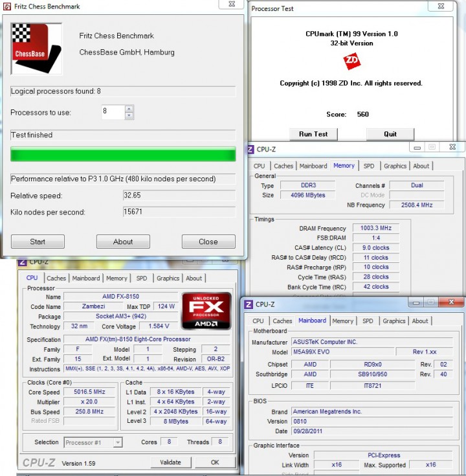Open the Mainboard tab in the CPU-Z Memory window

313,166
